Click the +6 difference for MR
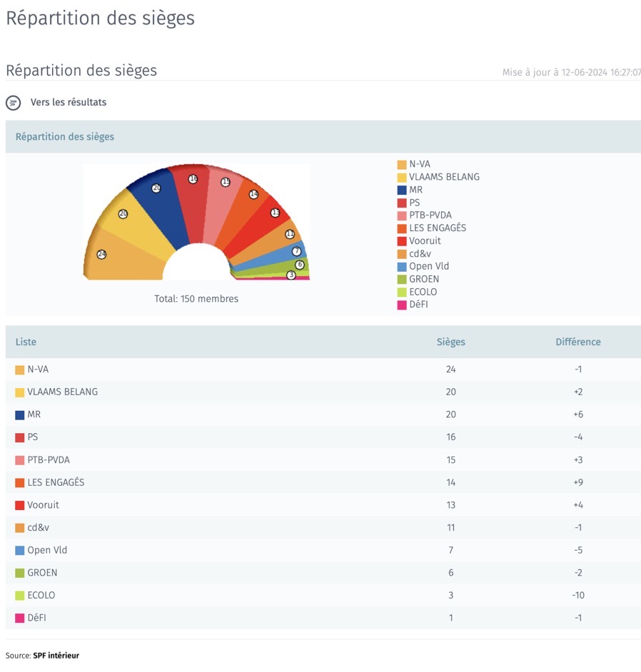Viewport: 641px width, 672px height. pos(578,414)
